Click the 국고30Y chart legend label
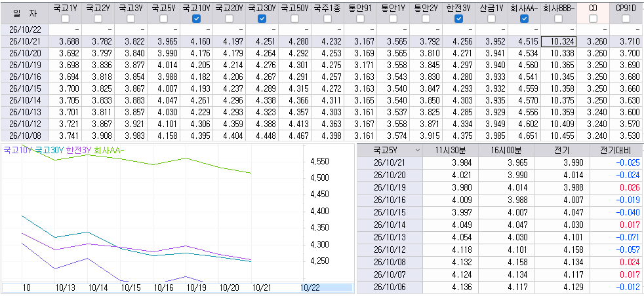 (50, 150)
